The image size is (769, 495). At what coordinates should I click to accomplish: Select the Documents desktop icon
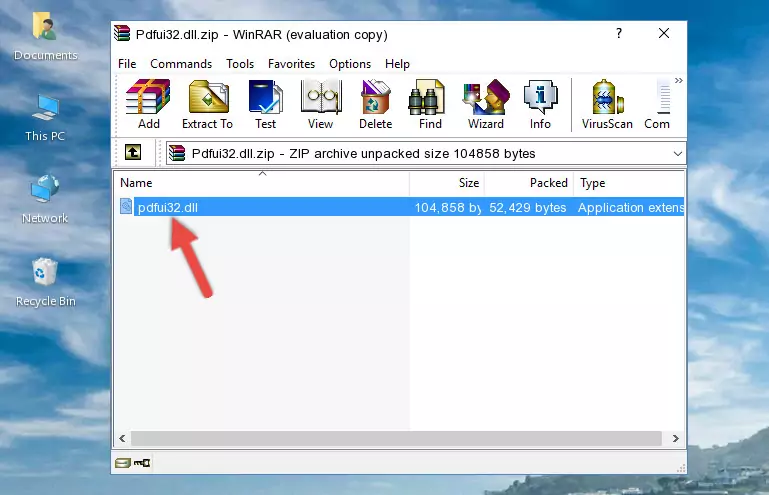point(46,37)
